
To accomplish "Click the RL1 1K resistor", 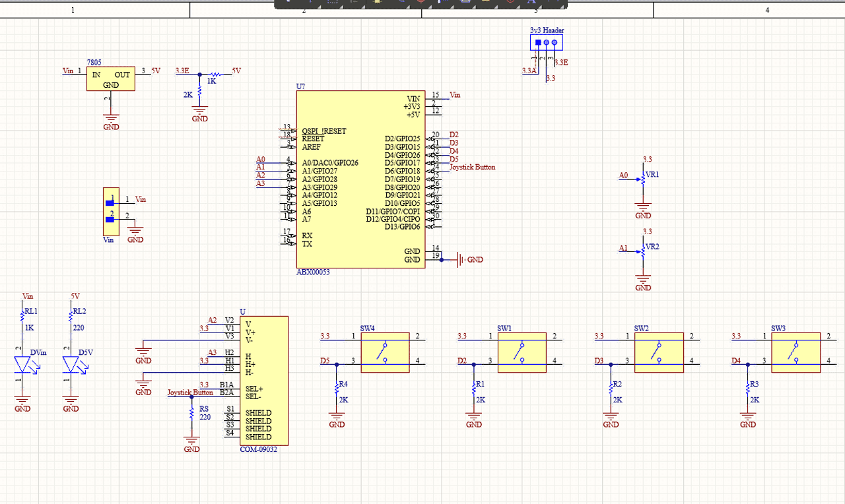I will pos(23,315).
